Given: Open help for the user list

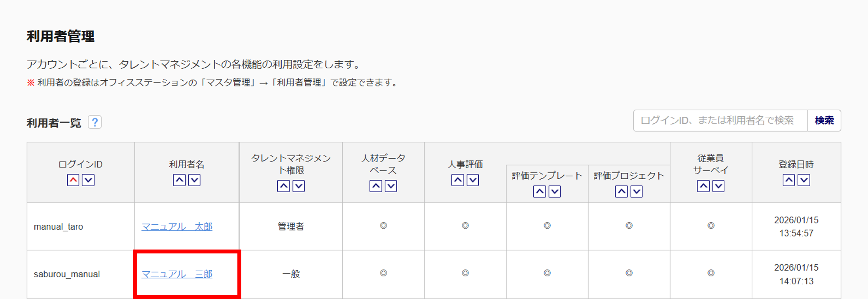Looking at the screenshot, I should [x=95, y=122].
